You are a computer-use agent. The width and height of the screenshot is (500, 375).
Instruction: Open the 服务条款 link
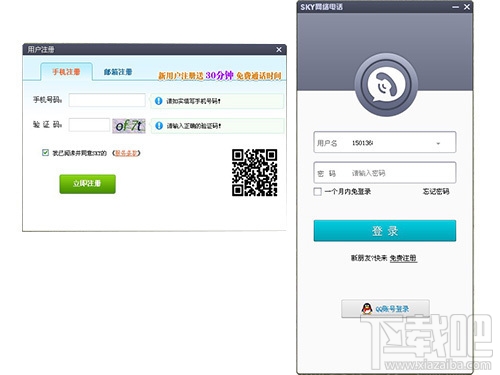tap(126, 153)
